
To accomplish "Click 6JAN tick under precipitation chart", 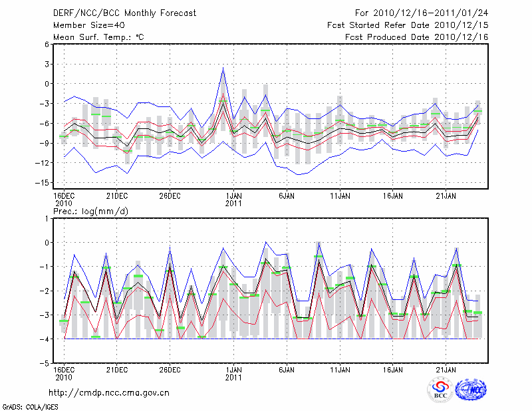I will click(287, 368).
